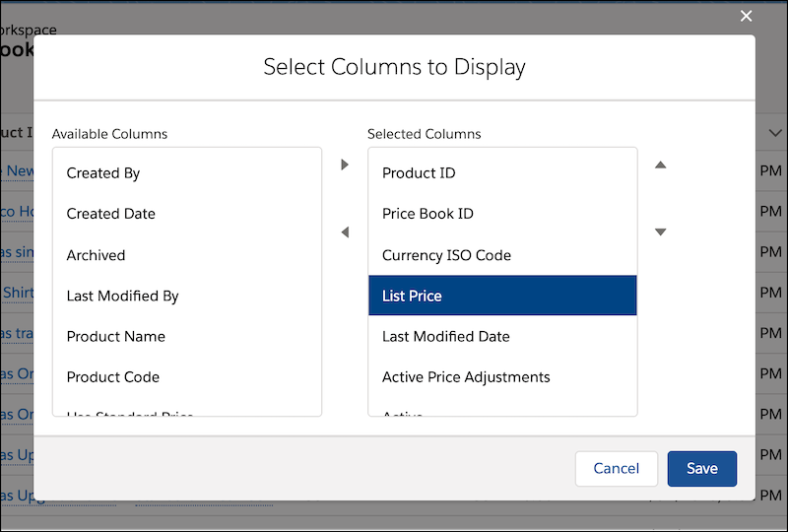Move selected column to the Selected Columns list
Image resolution: width=788 pixels, height=532 pixels.
345,165
